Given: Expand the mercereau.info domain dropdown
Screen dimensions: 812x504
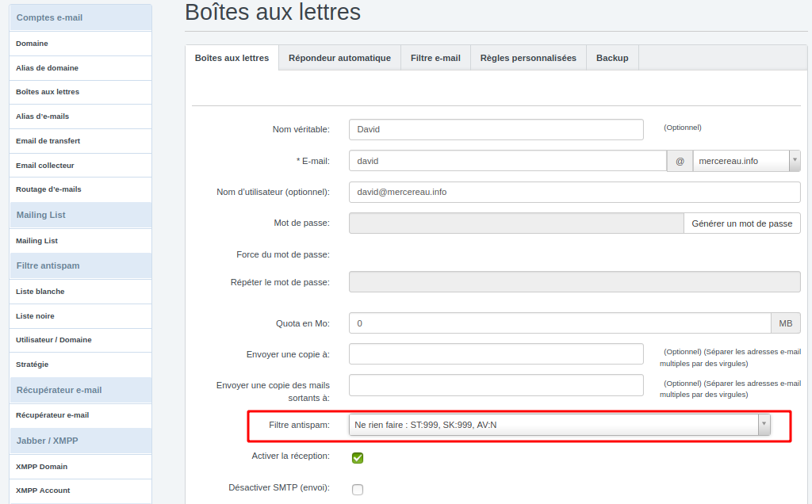Looking at the screenshot, I should tap(746, 161).
